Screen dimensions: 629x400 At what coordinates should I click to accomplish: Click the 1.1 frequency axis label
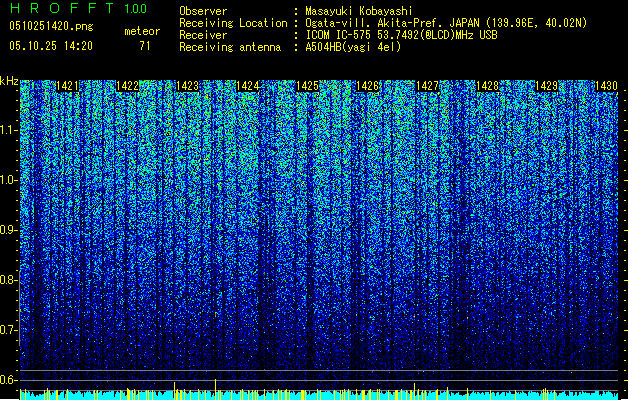tap(9, 130)
